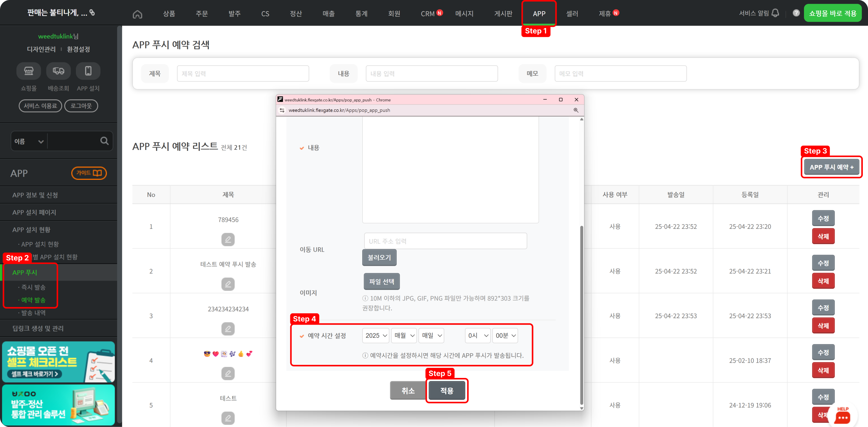Open the 가이드 book button
868x427 pixels.
click(89, 173)
